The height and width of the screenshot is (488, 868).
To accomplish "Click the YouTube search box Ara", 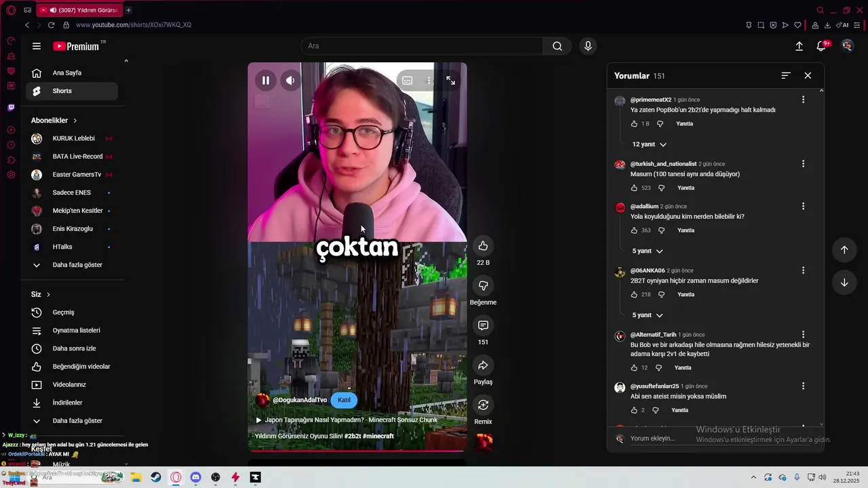I will (x=422, y=46).
